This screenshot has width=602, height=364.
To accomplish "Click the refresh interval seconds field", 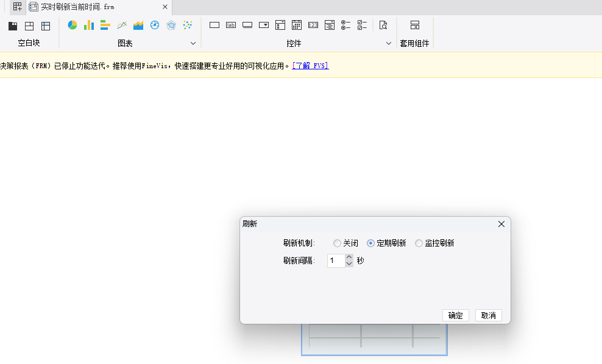I will tap(336, 261).
